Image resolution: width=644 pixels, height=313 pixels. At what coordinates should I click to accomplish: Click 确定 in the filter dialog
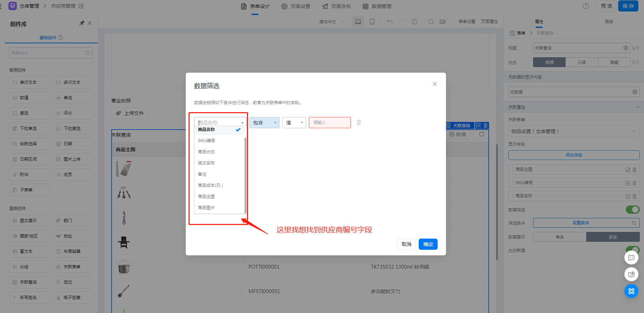(x=428, y=244)
